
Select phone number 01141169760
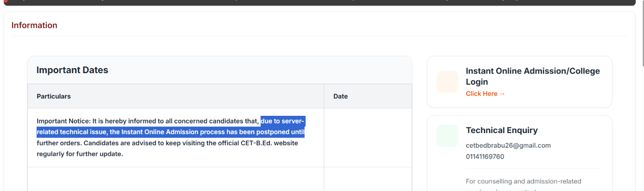pos(485,156)
